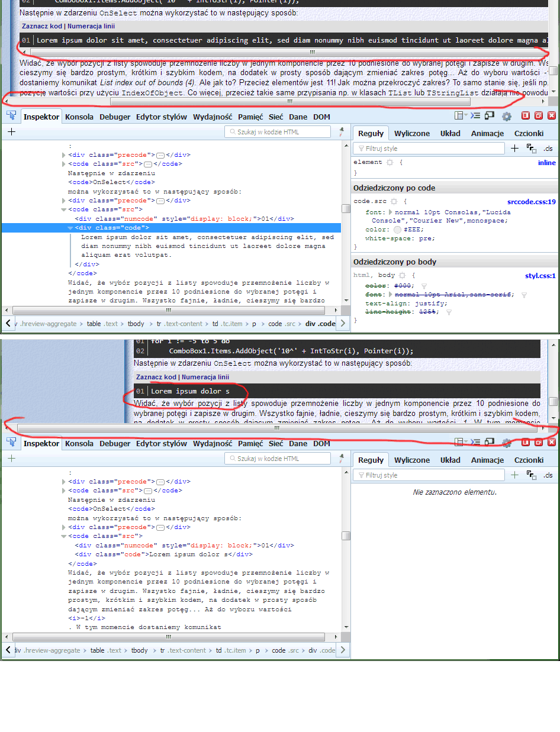Open Animacje sidebar tab in lower inspector
The height and width of the screenshot is (732, 560).
point(487,460)
